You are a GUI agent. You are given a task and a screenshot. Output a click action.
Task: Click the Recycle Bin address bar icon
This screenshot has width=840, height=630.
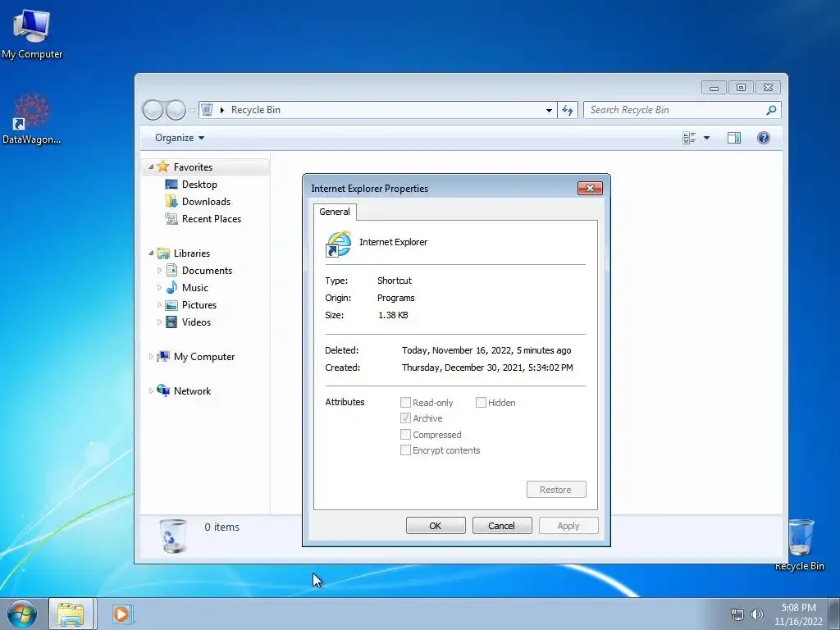pos(208,109)
